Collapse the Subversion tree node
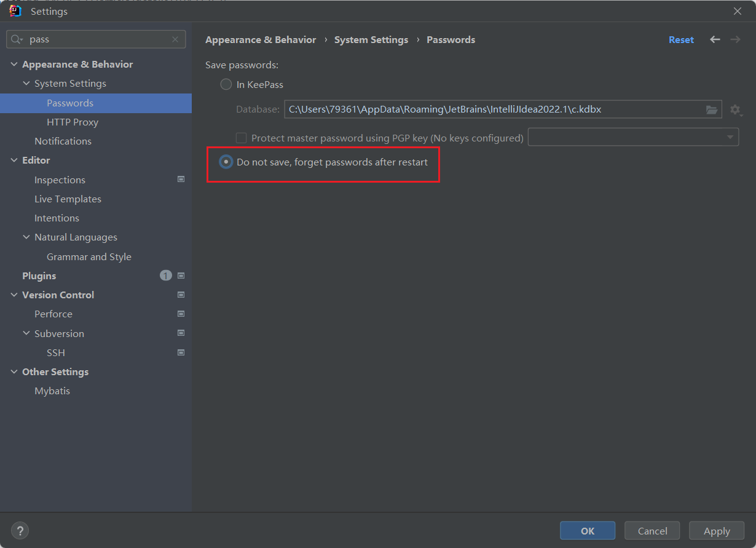 26,333
